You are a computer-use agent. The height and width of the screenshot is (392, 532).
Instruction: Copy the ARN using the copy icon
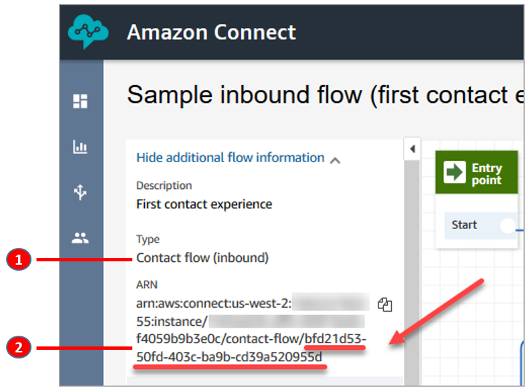(385, 305)
